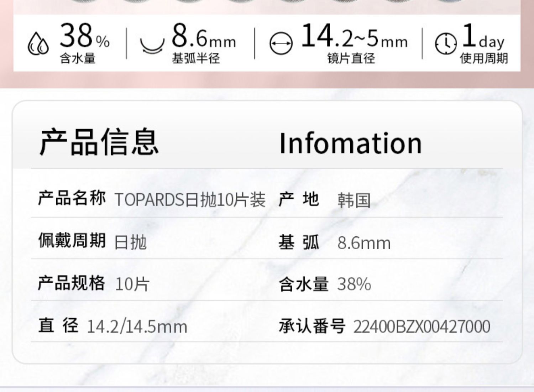Screen dimensions: 534x392
Task: Select the large 8.6mm figure beside the arc icon
Action: (x=204, y=36)
